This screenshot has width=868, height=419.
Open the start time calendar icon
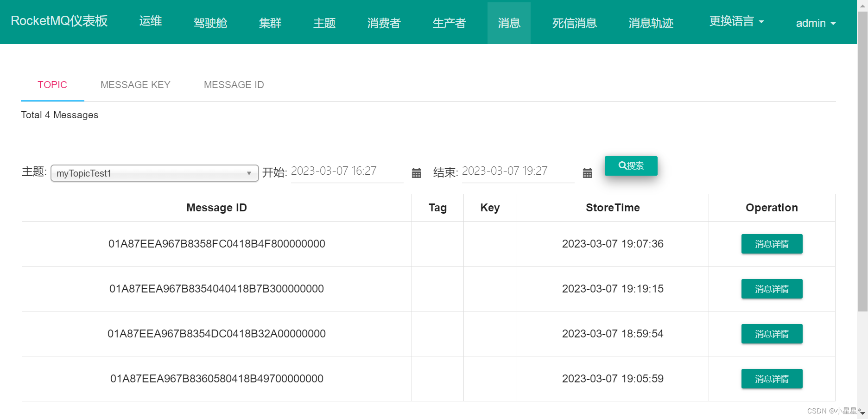coord(416,173)
